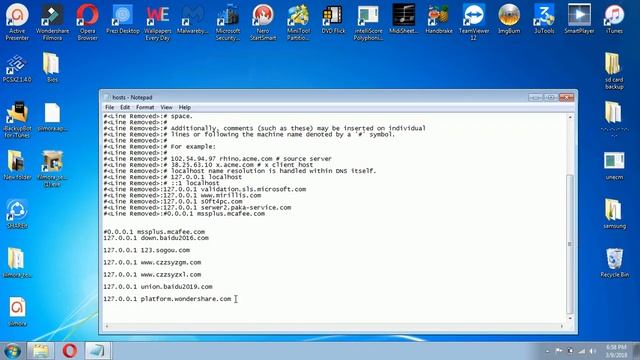Open Notepad Help menu
Screen dimensions: 640x360
tap(184, 107)
